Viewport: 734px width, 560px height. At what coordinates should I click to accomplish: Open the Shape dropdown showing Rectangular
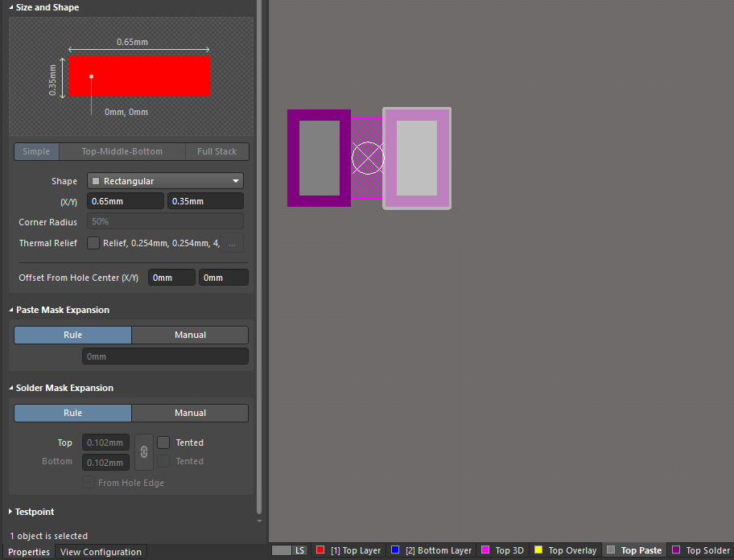click(165, 181)
